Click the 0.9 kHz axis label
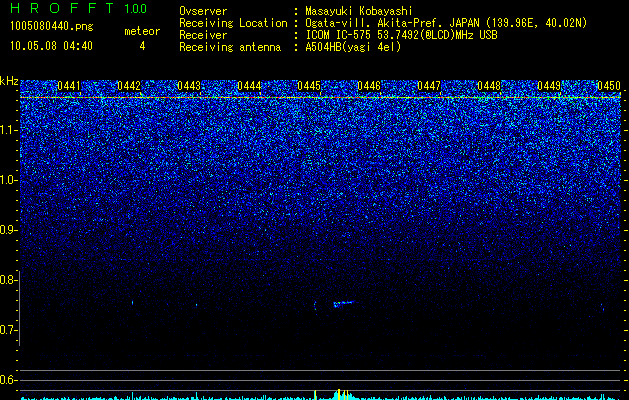629x400 pixels. pos(8,230)
